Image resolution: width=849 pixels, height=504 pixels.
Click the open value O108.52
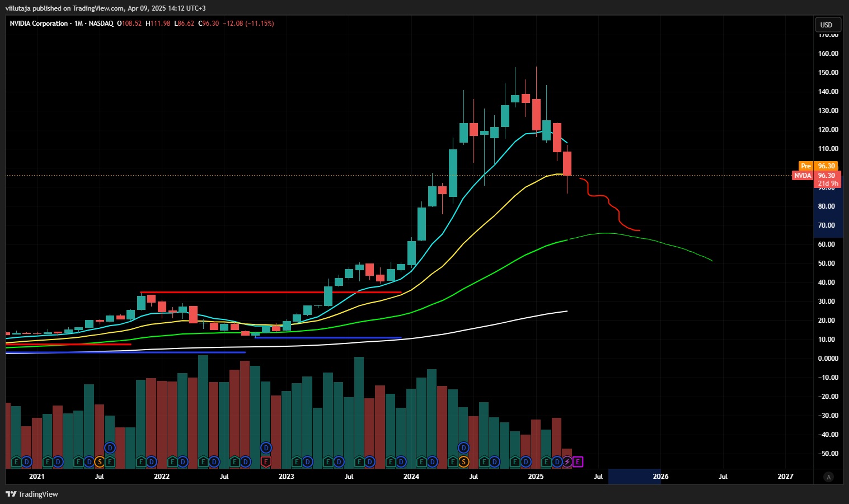click(x=129, y=23)
